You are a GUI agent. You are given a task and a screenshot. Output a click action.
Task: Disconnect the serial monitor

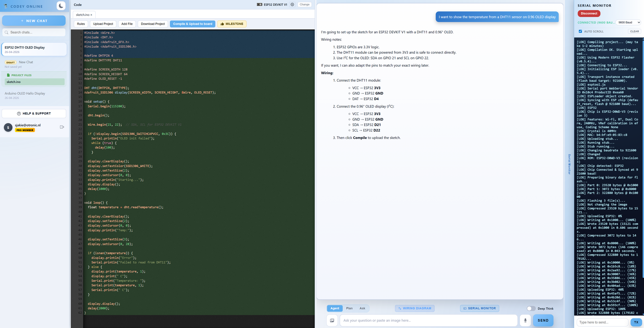(589, 14)
